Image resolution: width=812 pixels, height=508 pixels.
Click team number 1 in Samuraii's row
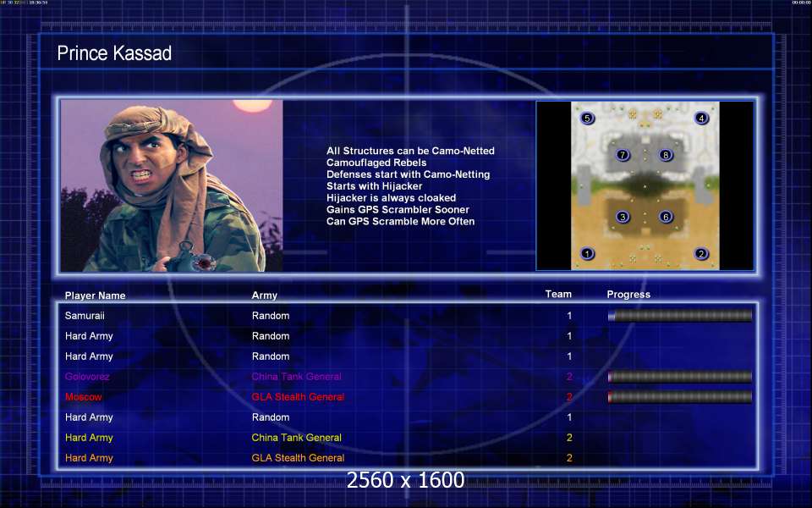[x=569, y=315]
